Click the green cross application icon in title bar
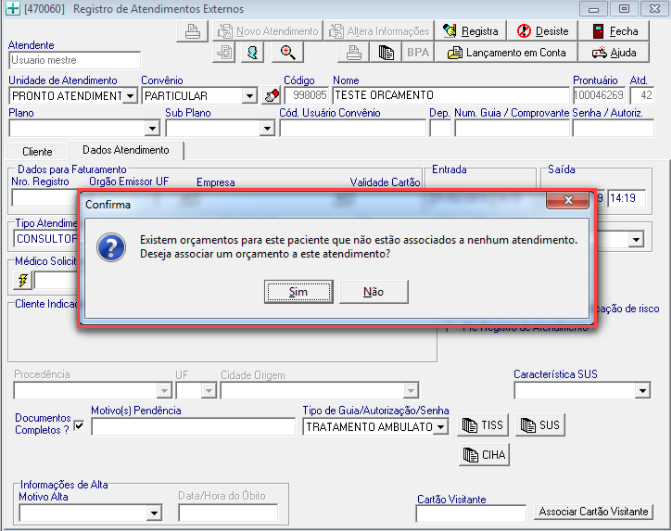 pos(12,9)
